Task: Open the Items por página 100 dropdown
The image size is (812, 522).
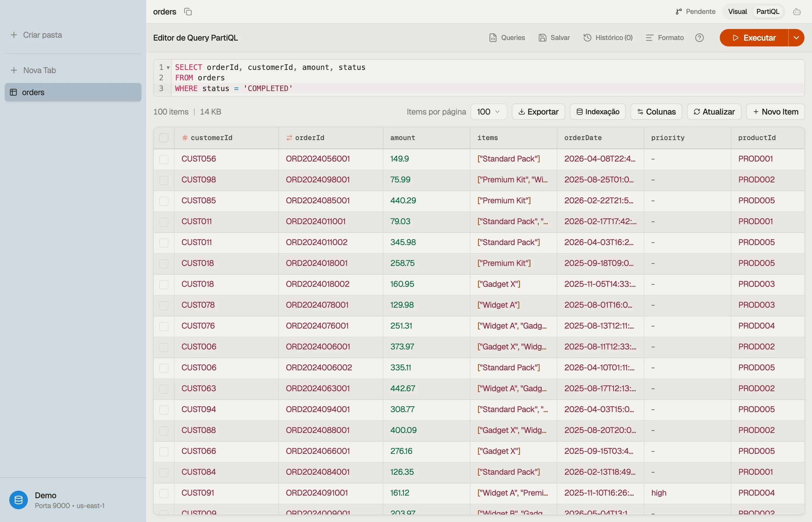Action: tap(488, 112)
